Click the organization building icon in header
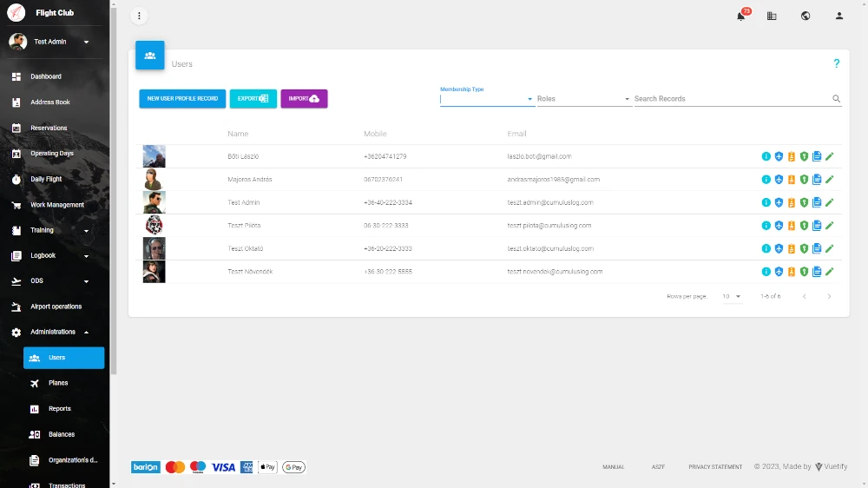Image resolution: width=868 pixels, height=488 pixels. [772, 16]
